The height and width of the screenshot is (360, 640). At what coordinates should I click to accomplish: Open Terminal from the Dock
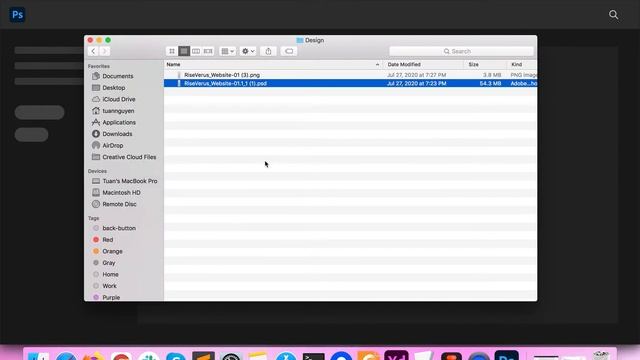313,357
